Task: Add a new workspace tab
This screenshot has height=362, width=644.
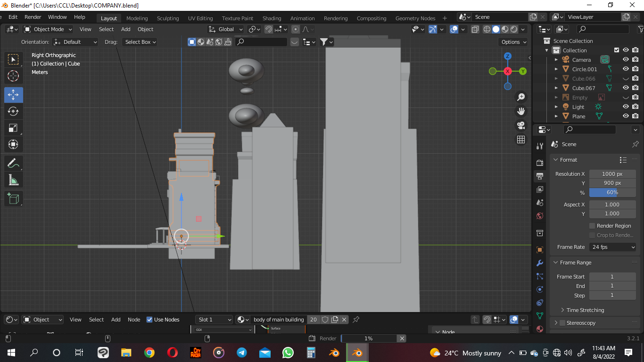Action: [x=445, y=18]
